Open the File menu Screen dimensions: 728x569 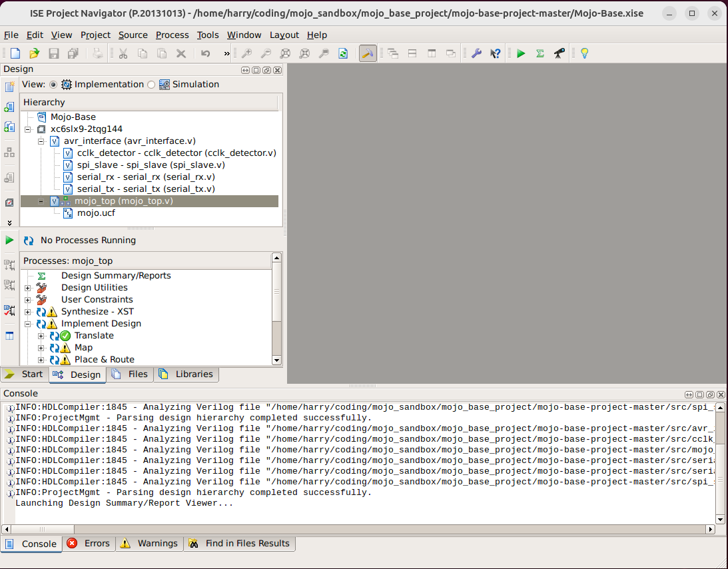11,35
